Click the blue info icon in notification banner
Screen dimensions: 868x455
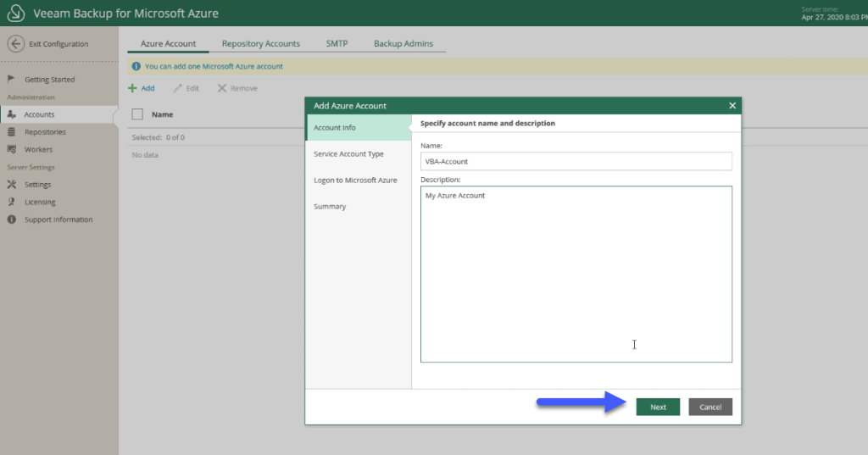click(136, 66)
